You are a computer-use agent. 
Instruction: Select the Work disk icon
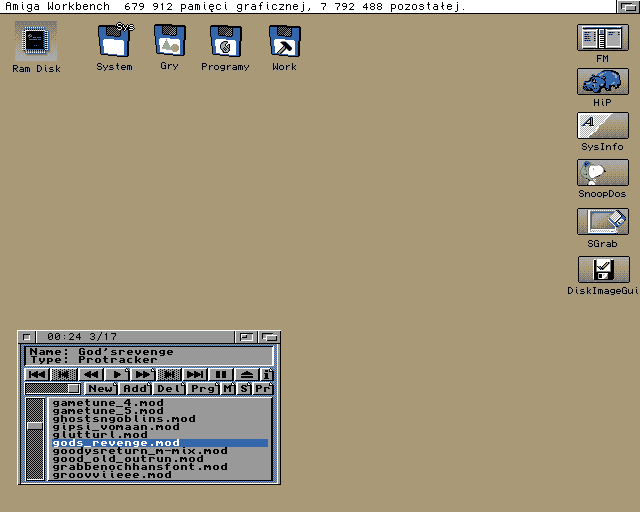coord(284,41)
